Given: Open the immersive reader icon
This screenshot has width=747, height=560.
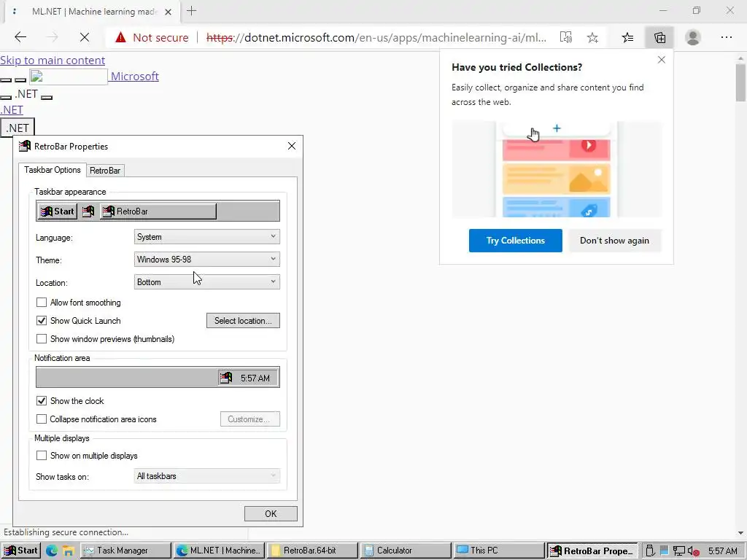Looking at the screenshot, I should pyautogui.click(x=565, y=37).
